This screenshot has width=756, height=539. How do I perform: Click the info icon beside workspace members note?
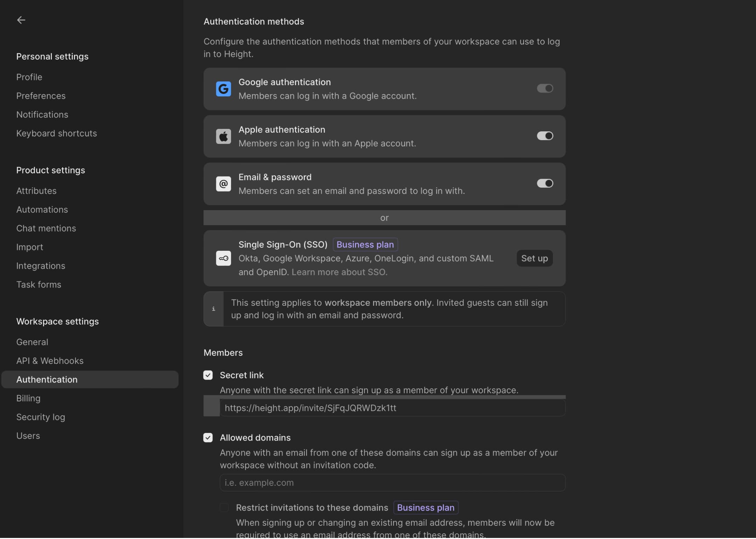[213, 309]
